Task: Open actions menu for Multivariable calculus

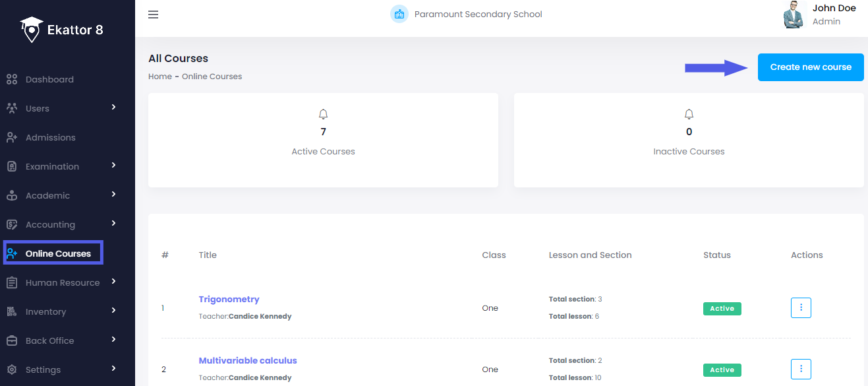Action: pos(801,370)
